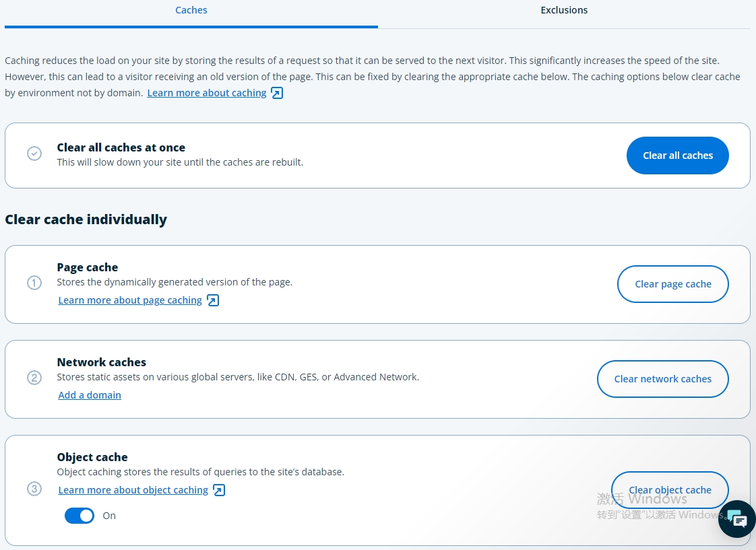
Task: Select the Caches tab
Action: tap(191, 10)
